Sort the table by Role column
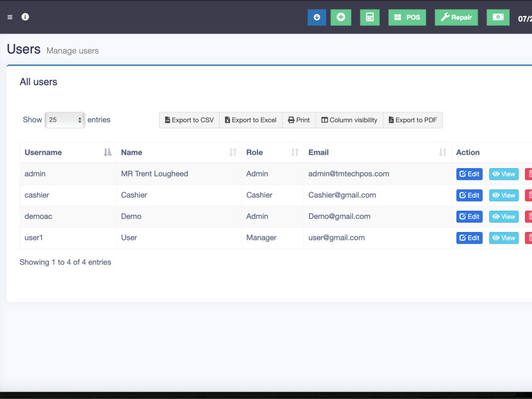 click(x=273, y=152)
